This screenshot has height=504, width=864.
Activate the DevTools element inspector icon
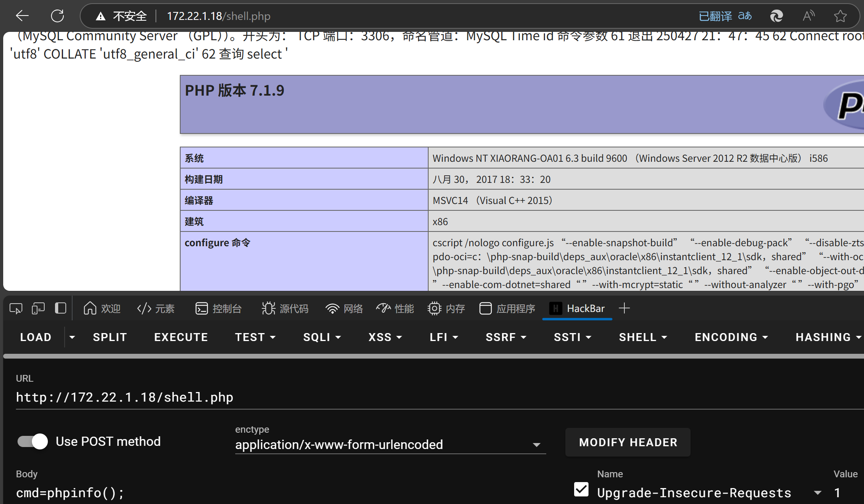[x=16, y=308]
